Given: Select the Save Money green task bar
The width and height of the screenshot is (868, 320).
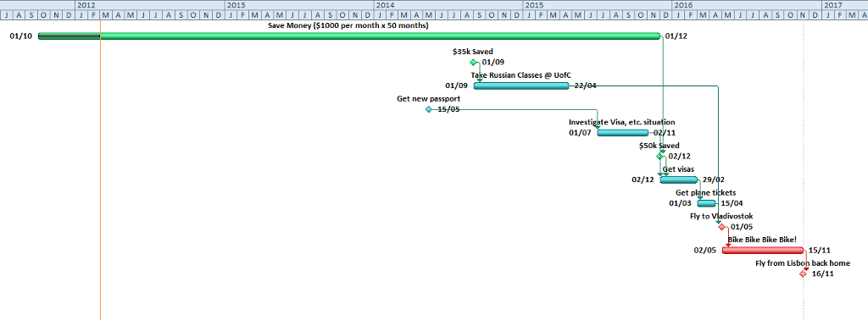Looking at the screenshot, I should click(349, 36).
